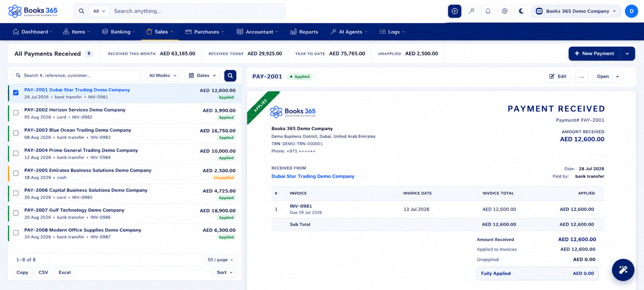
Task: Tick the PAY-2006 Capital Business Solutions checkbox
Action: (16, 193)
